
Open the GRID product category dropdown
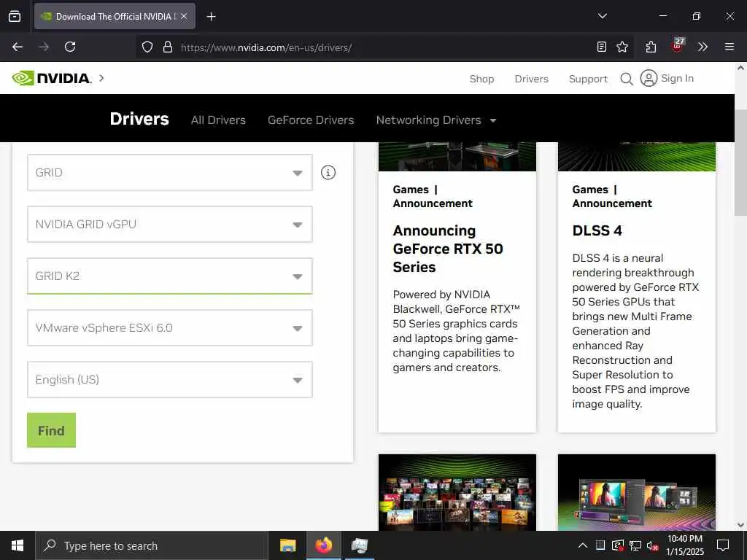click(169, 172)
